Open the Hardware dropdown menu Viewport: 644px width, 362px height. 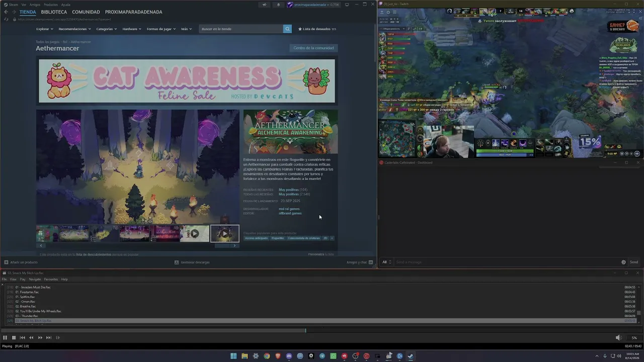(132, 29)
